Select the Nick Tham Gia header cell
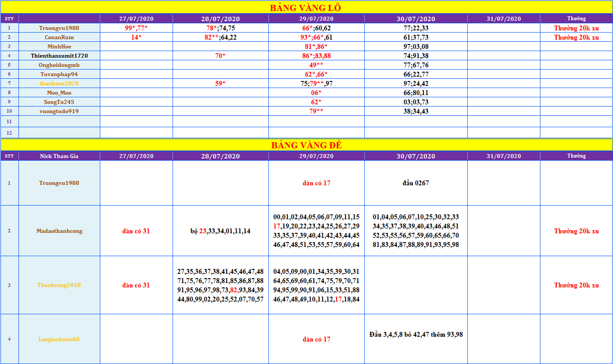Viewport: 613px width, 364px height. click(x=59, y=156)
